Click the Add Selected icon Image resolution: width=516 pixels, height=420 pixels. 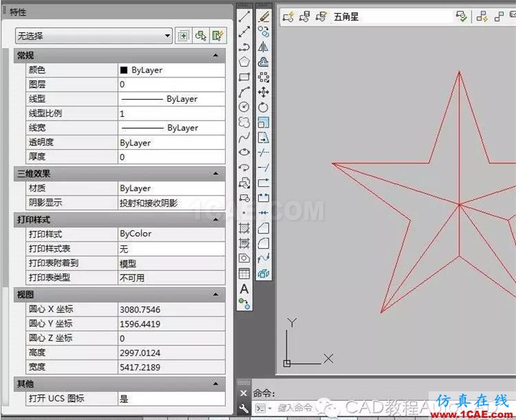[244, 303]
